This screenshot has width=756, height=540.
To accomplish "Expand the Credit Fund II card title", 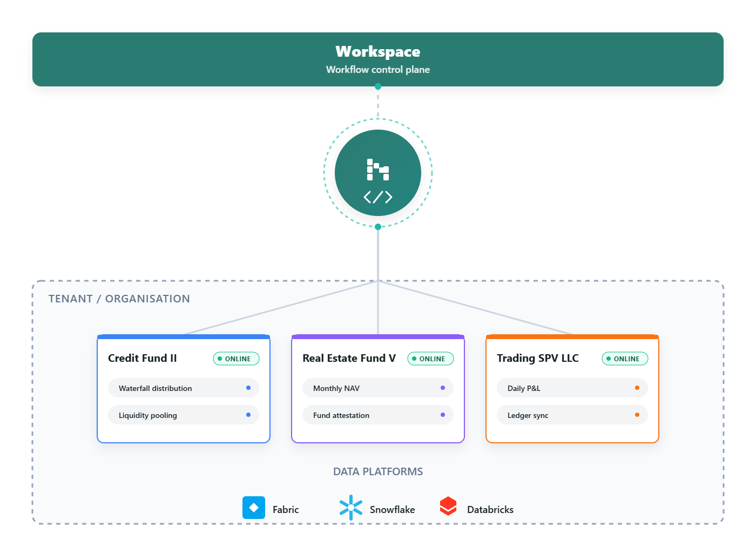I will point(143,358).
